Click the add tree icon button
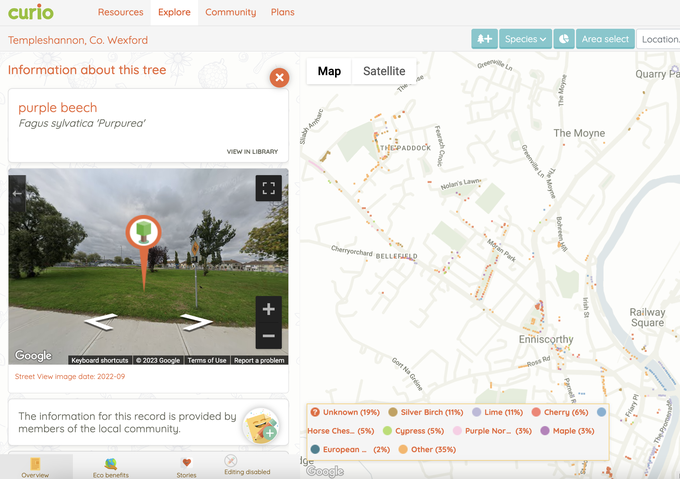Viewport: 680px width, 479px height. [x=484, y=39]
